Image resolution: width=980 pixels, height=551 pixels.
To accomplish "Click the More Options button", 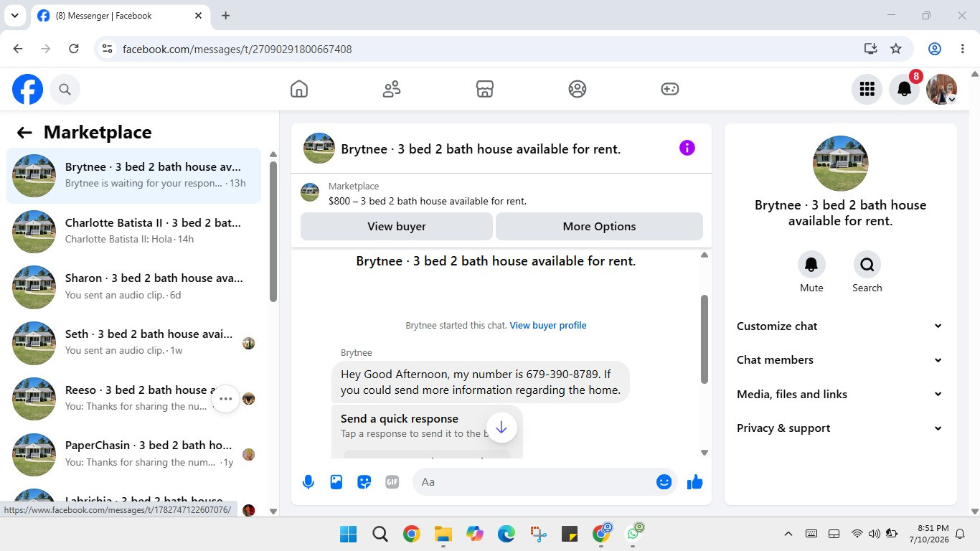I will click(599, 227).
